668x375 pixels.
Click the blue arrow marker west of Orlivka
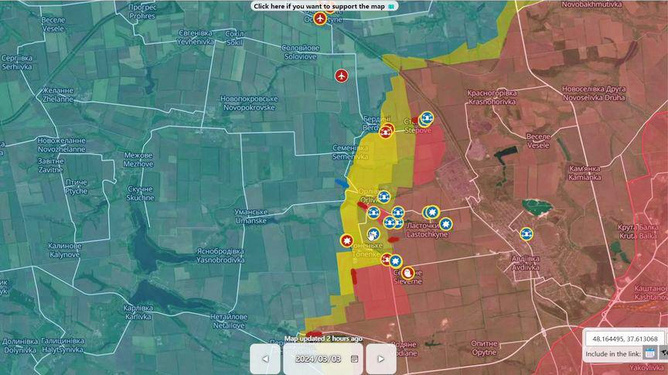pyautogui.click(x=342, y=183)
